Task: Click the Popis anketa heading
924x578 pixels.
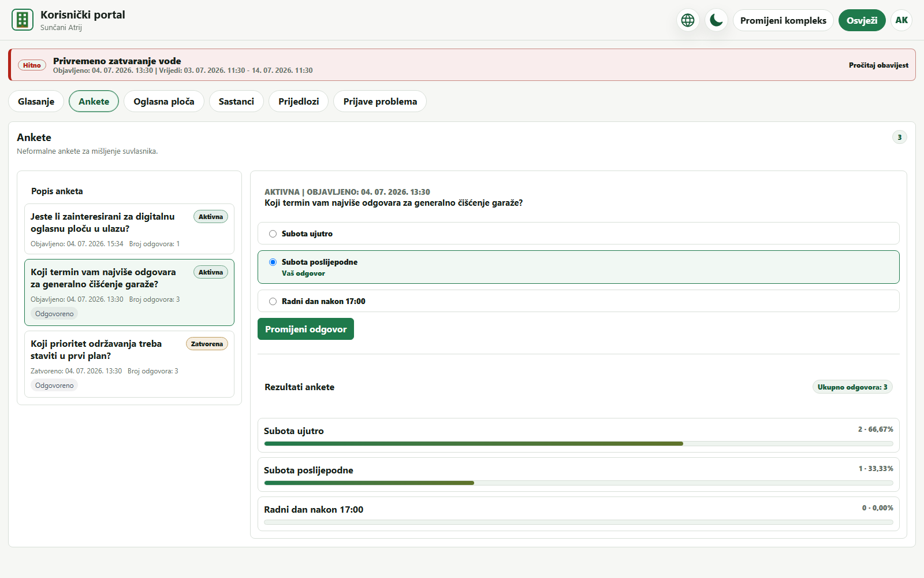Action: [x=57, y=191]
